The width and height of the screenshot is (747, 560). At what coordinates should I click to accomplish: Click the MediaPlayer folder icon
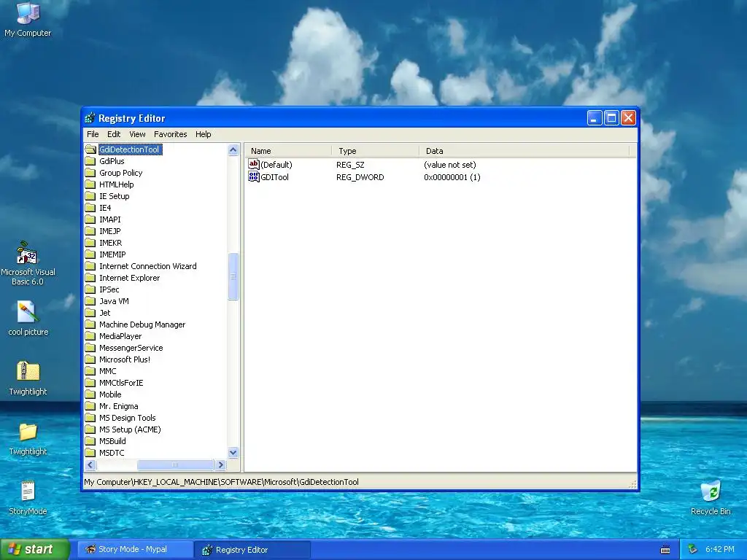click(x=90, y=336)
